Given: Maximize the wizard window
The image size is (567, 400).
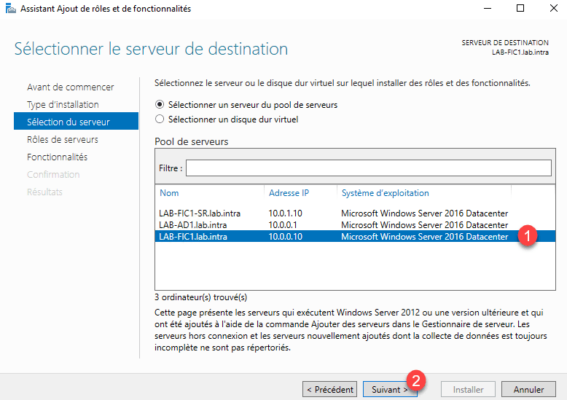Looking at the screenshot, I should (x=520, y=8).
